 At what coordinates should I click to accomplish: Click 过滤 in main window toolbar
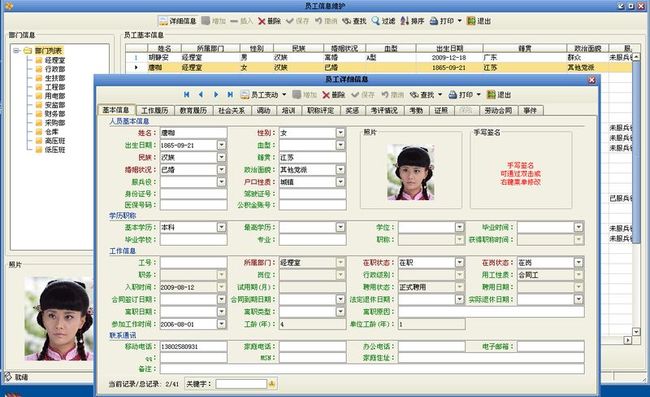[383, 21]
